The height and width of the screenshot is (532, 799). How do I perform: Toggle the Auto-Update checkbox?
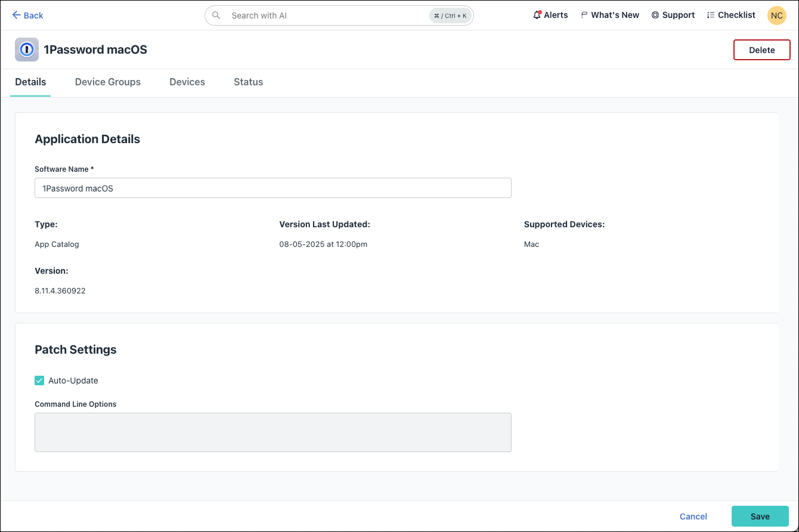click(x=39, y=381)
